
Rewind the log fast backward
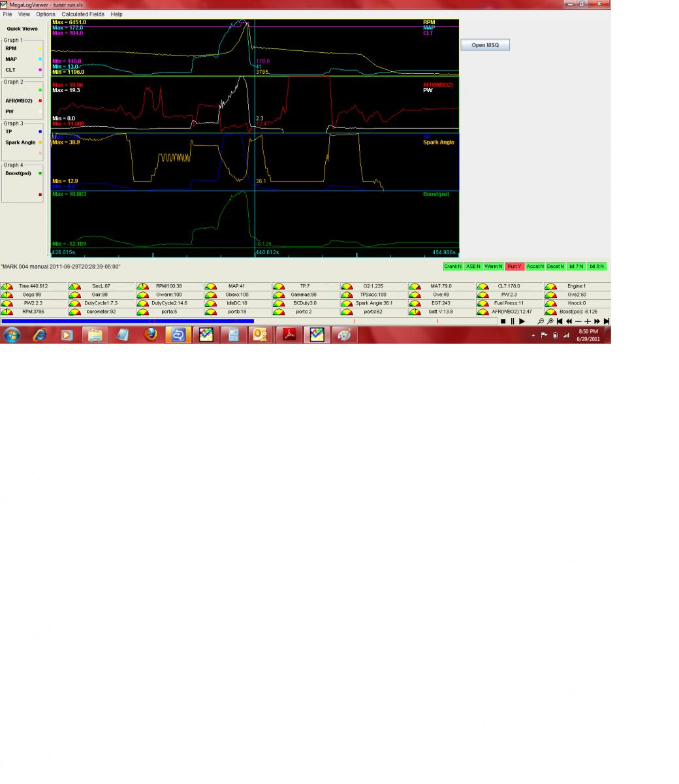[x=569, y=321]
